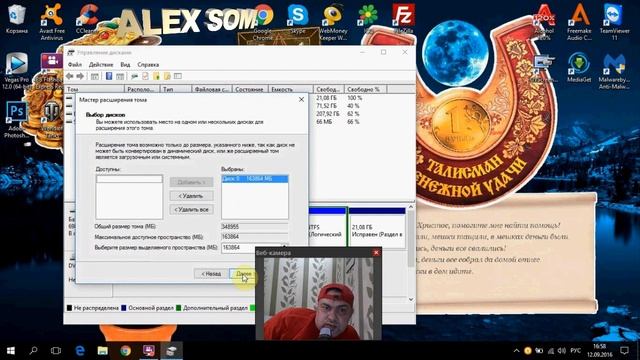Open the Google Chrome desktop icon
640x360 pixels.
click(263, 22)
